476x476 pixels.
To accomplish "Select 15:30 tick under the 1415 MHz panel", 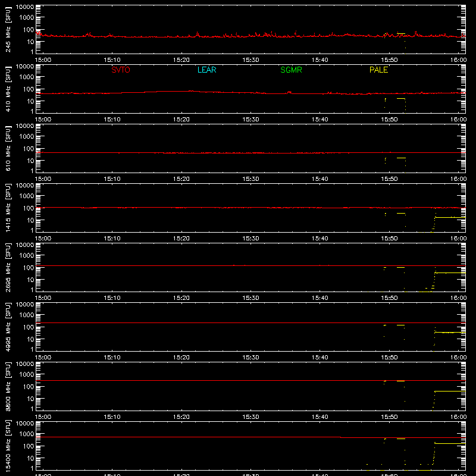I will [x=250, y=239].
